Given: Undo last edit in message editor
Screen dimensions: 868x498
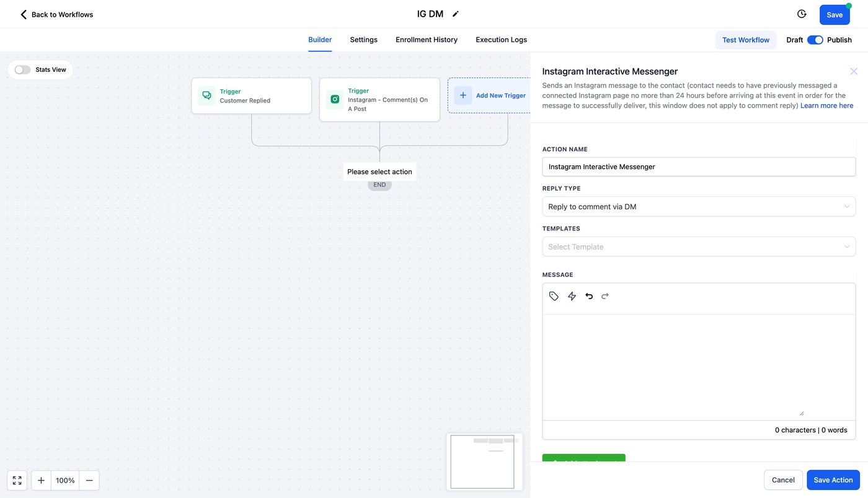Looking at the screenshot, I should 589,296.
